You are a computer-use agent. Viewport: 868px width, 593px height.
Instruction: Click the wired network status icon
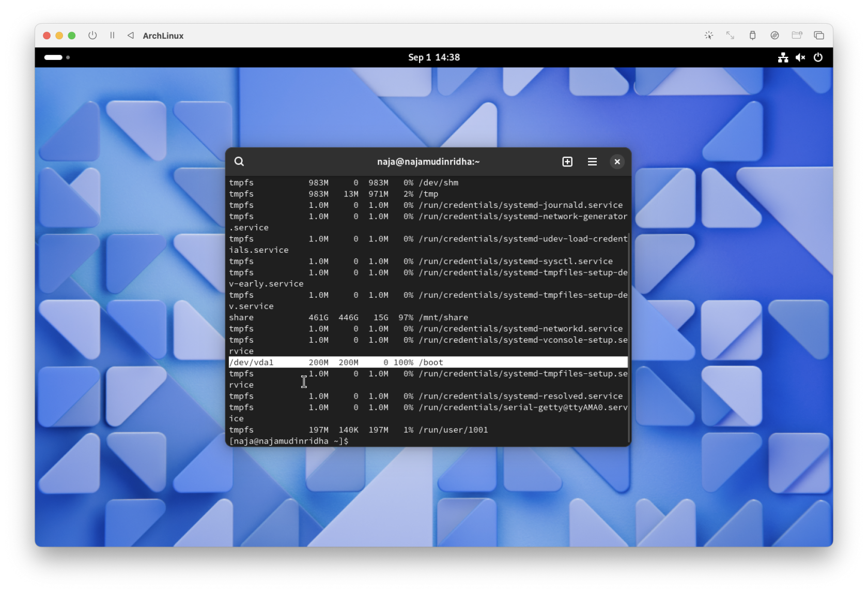click(783, 57)
